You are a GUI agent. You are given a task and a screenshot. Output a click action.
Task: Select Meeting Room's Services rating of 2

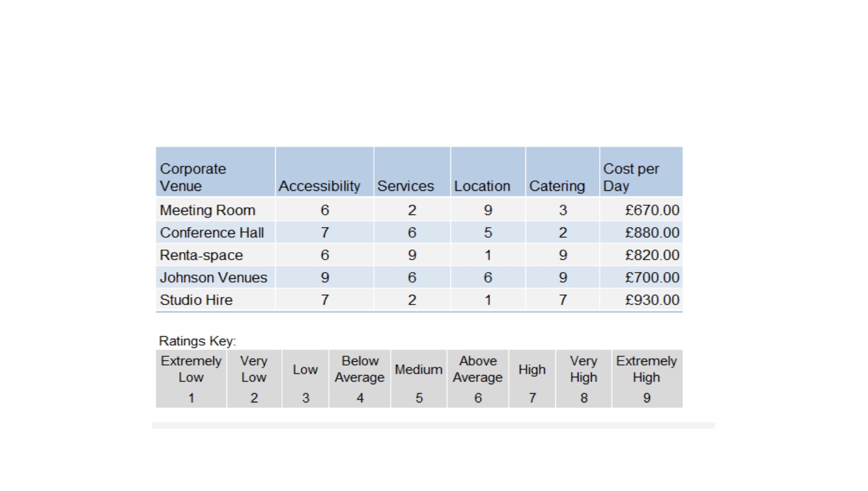pos(412,211)
